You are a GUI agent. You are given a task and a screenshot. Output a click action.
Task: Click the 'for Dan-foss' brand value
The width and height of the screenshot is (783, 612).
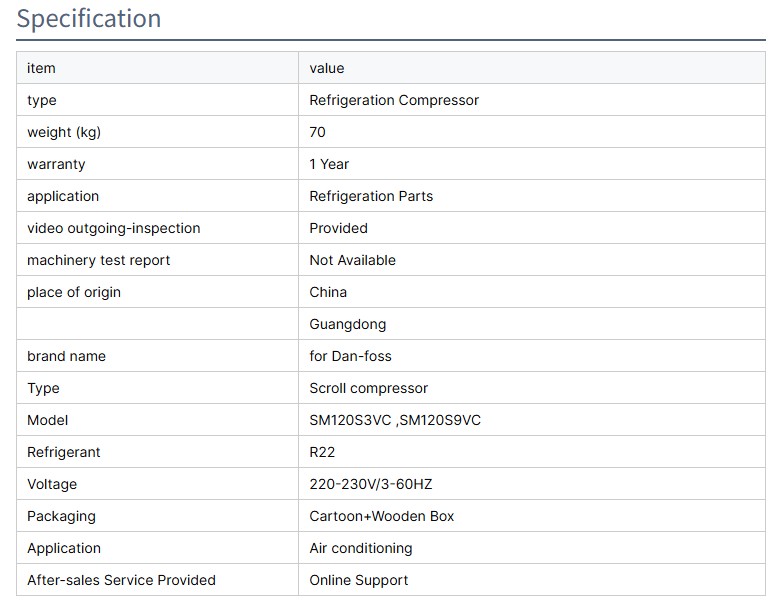350,356
